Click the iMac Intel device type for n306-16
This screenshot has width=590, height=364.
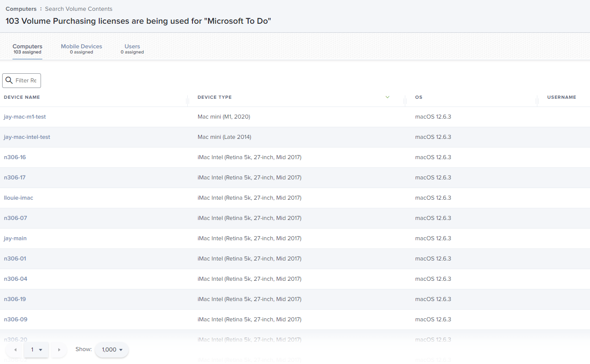pos(249,157)
